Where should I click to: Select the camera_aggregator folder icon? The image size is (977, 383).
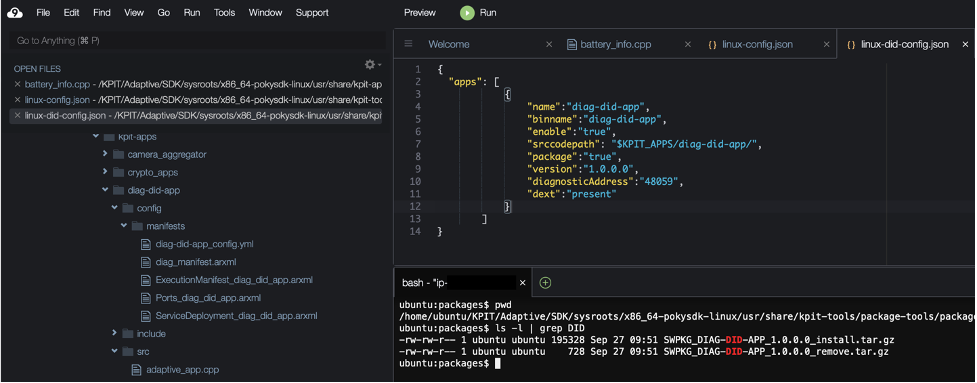coord(118,154)
